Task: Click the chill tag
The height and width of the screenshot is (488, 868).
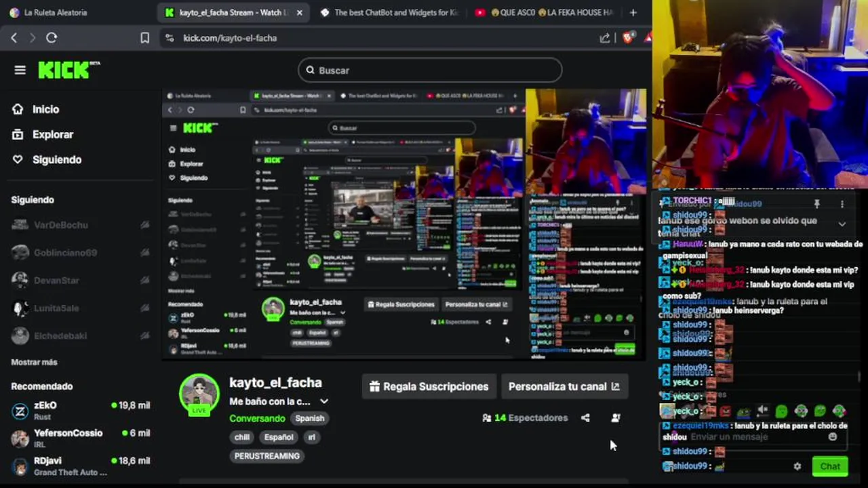Action: point(242,437)
